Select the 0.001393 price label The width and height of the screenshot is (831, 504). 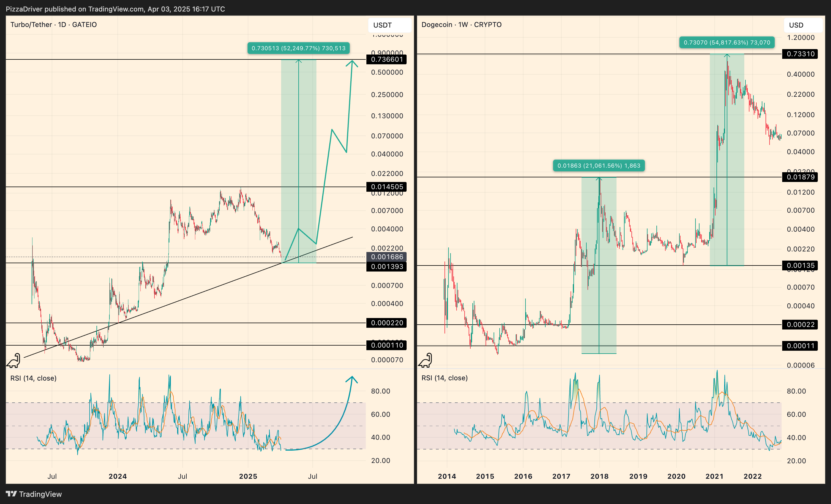click(x=386, y=267)
